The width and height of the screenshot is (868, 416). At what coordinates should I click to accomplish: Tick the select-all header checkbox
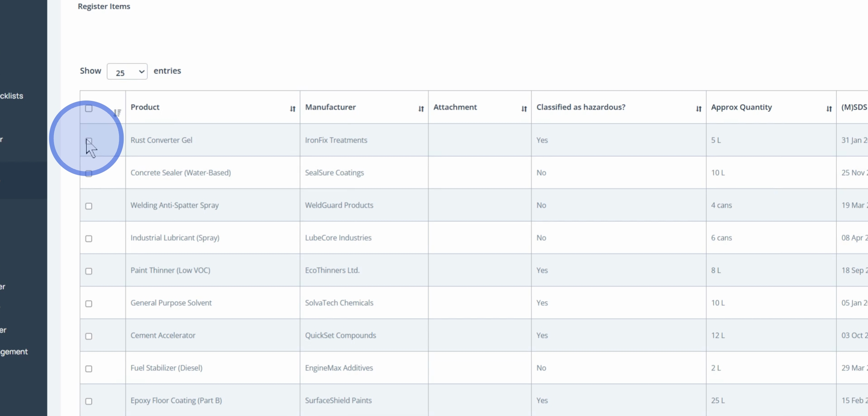click(89, 108)
